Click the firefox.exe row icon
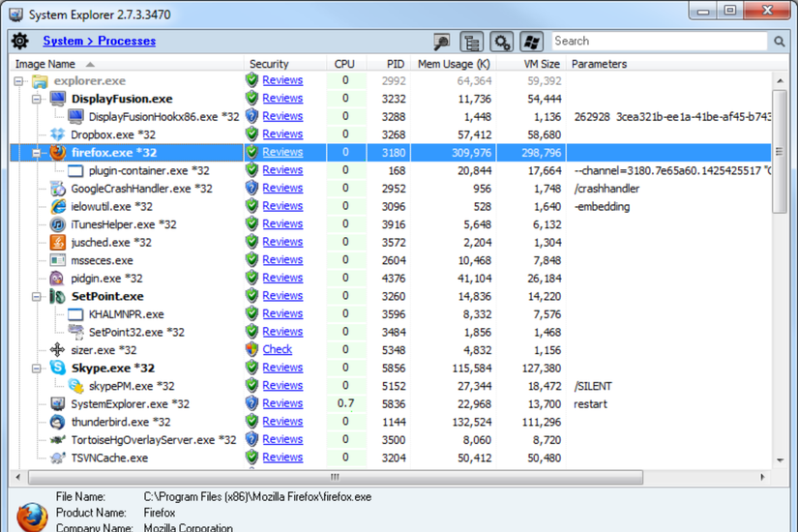Viewport: 798px width, 532px height. coord(58,153)
